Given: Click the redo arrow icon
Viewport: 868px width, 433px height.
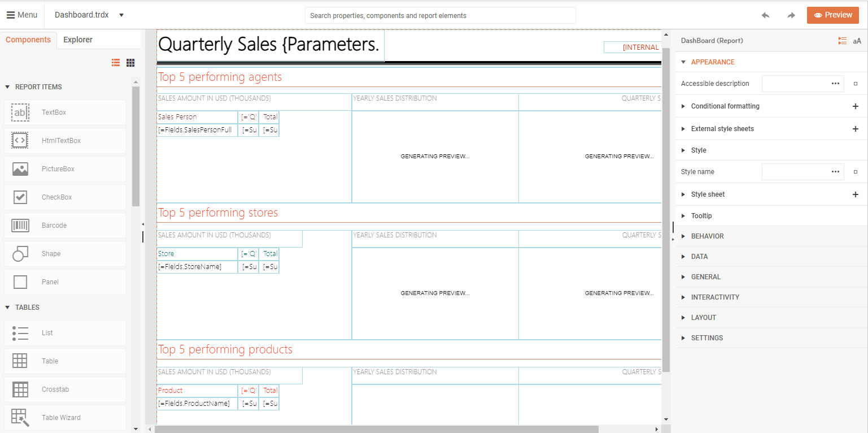Looking at the screenshot, I should coord(791,15).
